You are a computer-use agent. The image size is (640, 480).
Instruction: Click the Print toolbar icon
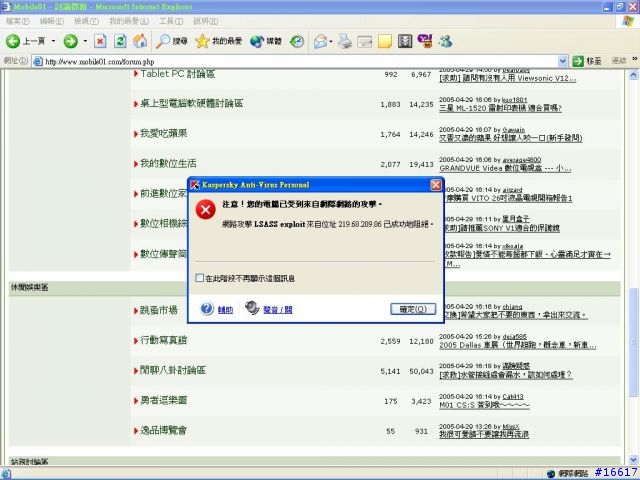tap(345, 41)
